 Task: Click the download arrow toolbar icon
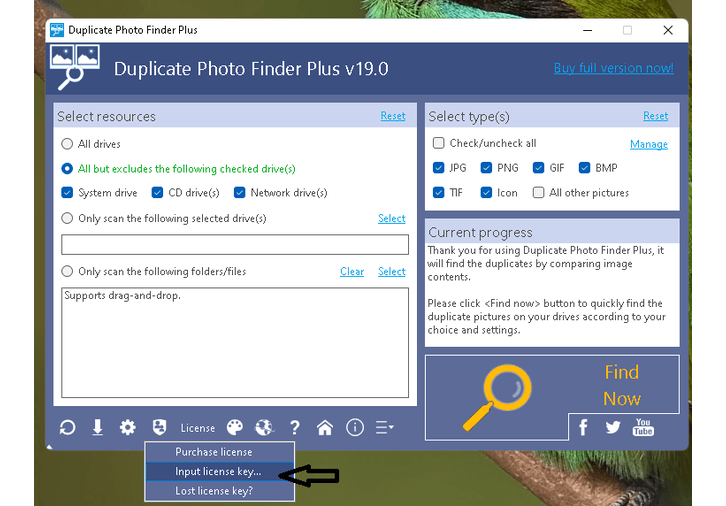(98, 427)
